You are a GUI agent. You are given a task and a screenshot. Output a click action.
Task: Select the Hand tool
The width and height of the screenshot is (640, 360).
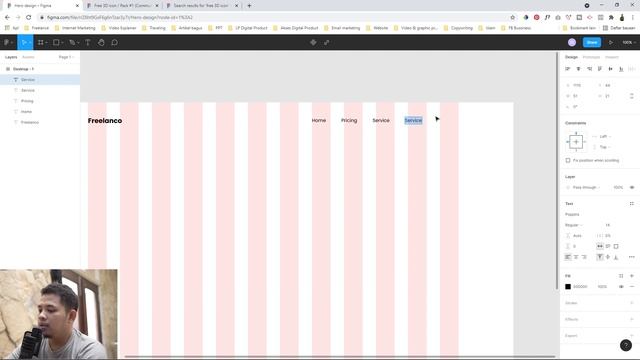(101, 42)
